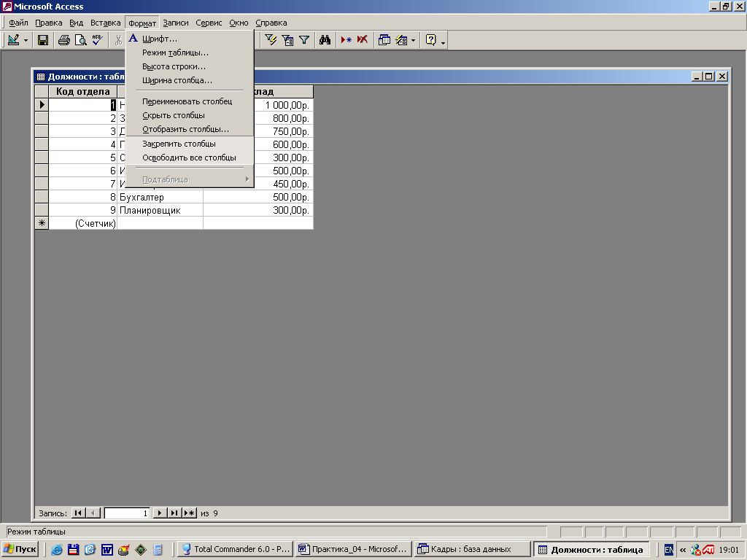Launch Internet Explorer from quick launch

pos(57,550)
